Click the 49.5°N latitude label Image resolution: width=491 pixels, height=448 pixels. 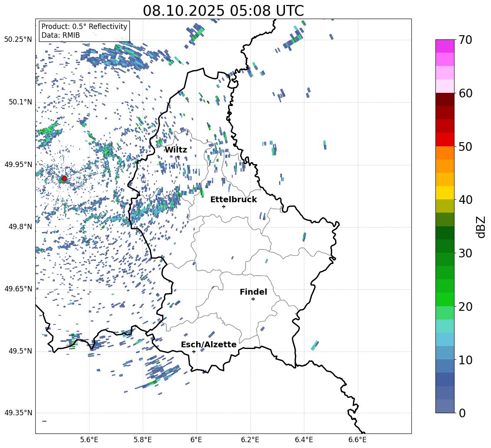[20, 351]
